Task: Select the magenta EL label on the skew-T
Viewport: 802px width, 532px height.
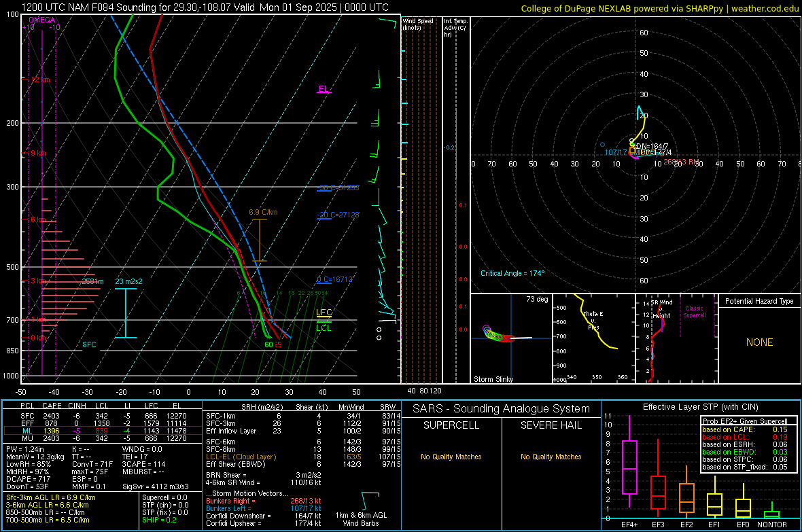Action: tap(324, 88)
